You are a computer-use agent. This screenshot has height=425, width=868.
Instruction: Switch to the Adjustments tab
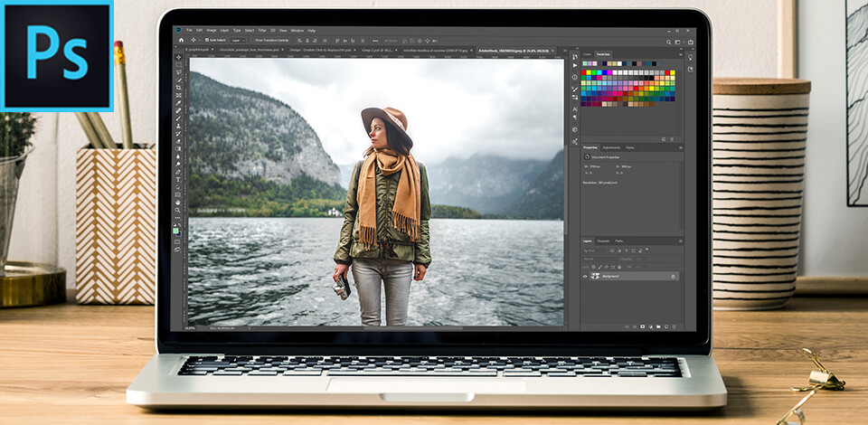[611, 147]
